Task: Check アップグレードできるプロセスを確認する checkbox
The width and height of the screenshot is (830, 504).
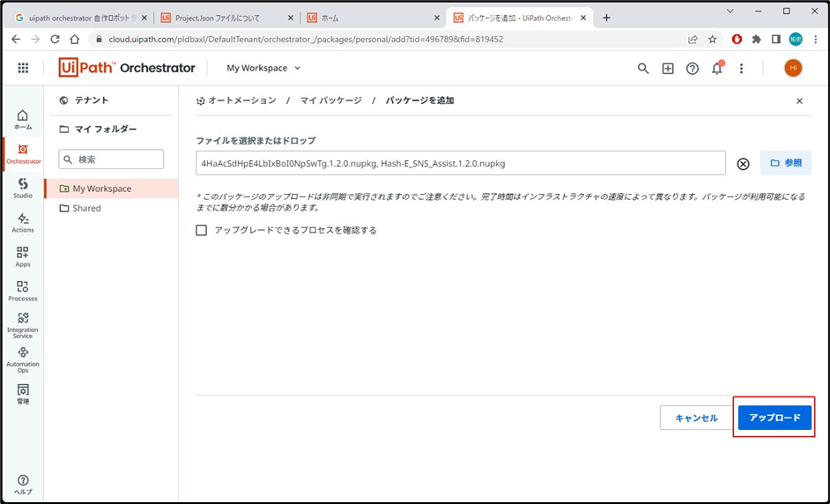Action: coord(201,230)
